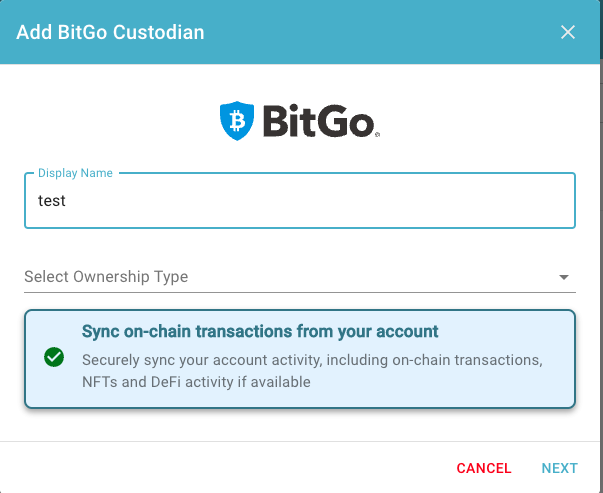
Task: Click the sync option description about NFTs and DeFi
Action: click(312, 371)
